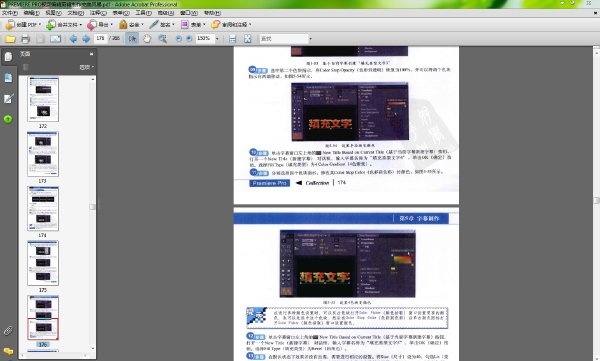Click the Fit one full page icon
This screenshot has height=361, width=600.
click(248, 39)
